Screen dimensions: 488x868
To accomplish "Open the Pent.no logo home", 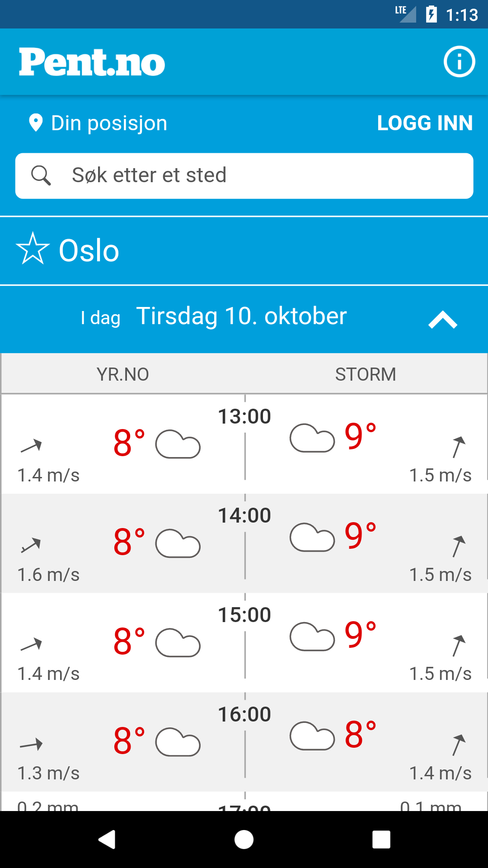I will click(92, 62).
